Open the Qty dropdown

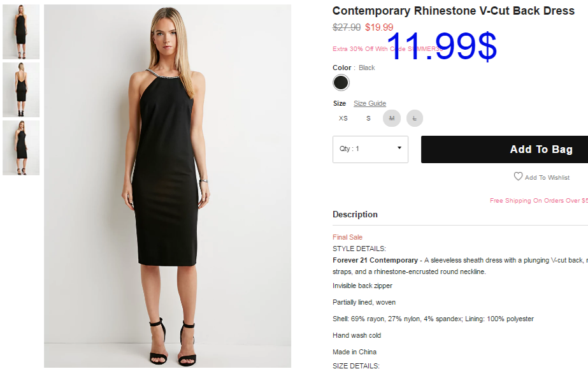pos(370,149)
